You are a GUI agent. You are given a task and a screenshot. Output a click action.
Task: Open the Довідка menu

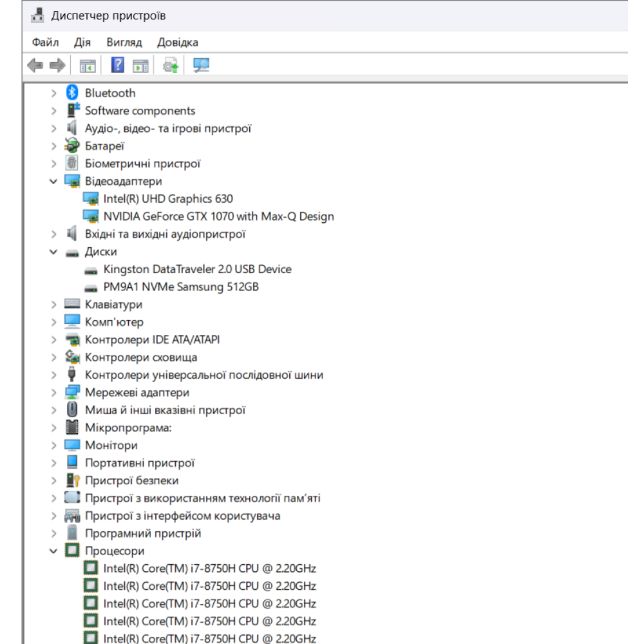tap(177, 43)
